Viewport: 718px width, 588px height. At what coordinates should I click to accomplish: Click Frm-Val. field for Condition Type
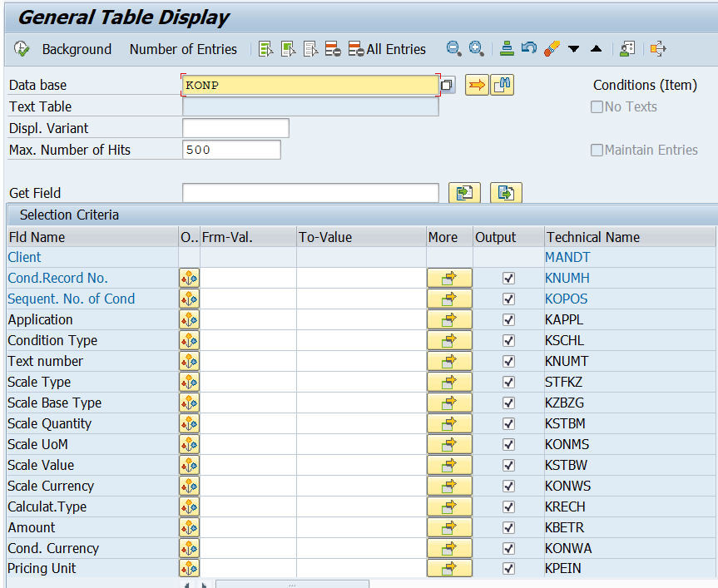tap(248, 340)
